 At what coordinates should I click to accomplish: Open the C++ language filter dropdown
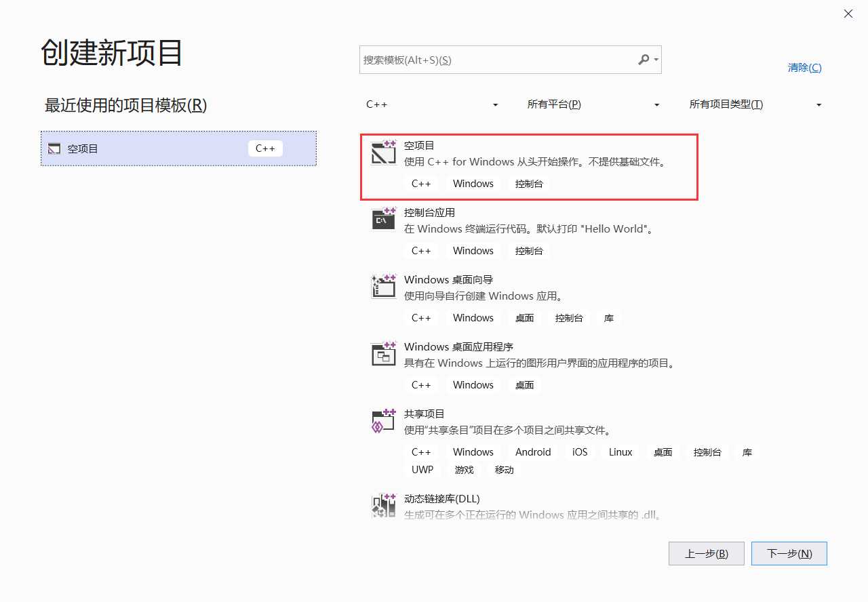[x=432, y=104]
